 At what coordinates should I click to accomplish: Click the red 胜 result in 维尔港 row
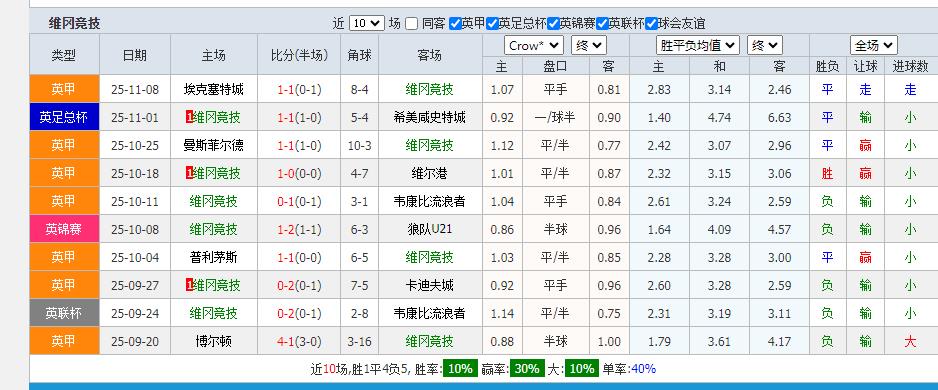[827, 173]
